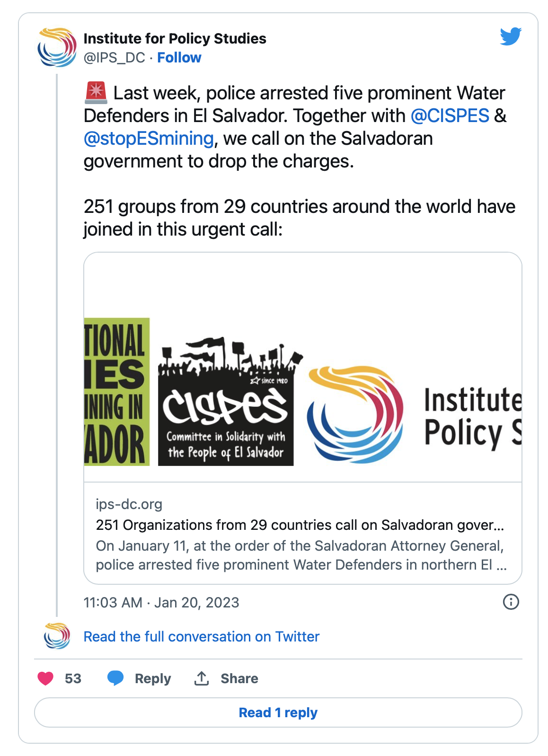The image size is (548, 756).
Task: Click small IPS avatar beside conversation link
Action: pos(57,636)
